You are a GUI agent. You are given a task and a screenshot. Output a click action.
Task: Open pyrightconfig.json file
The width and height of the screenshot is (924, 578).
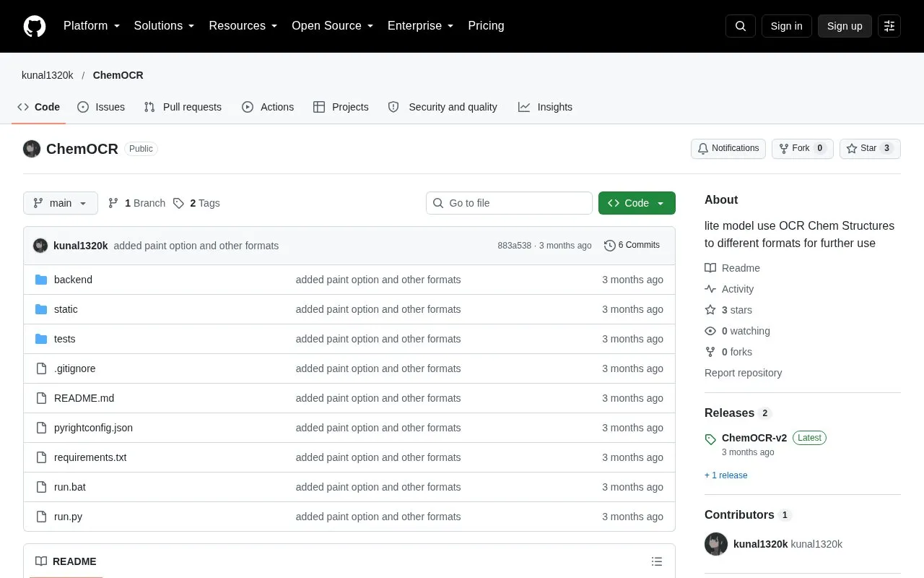point(93,428)
